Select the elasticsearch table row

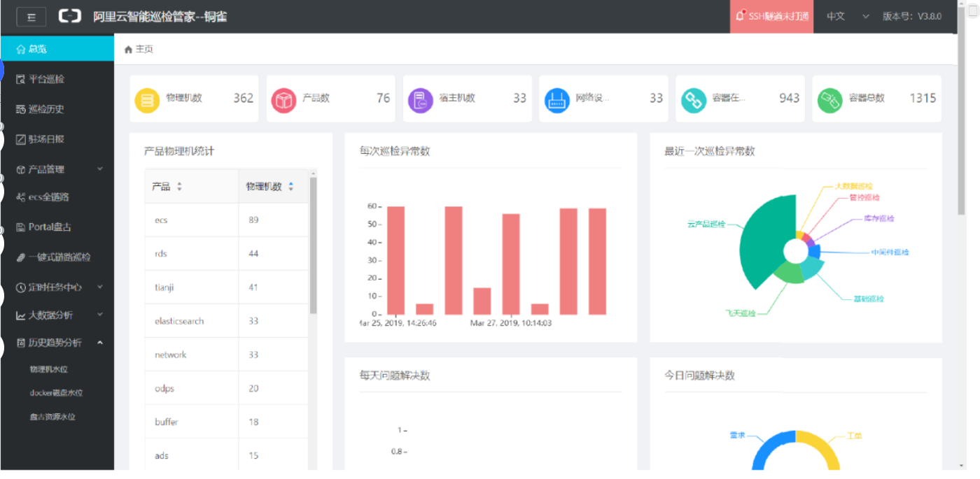tap(227, 321)
